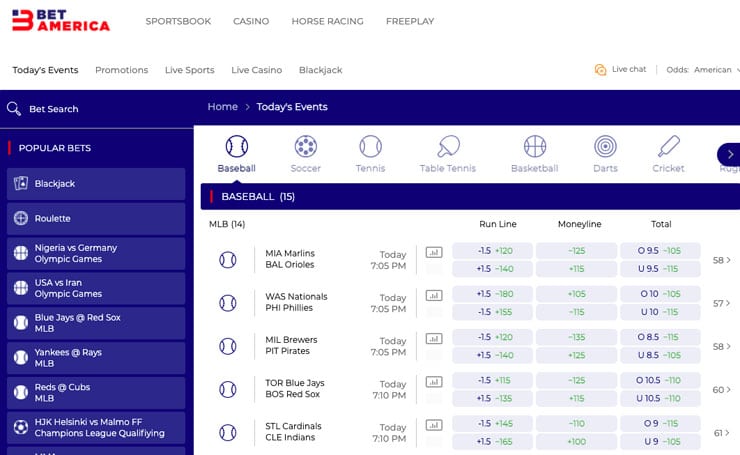Image resolution: width=740 pixels, height=455 pixels.
Task: Click the BASEBALL (15) section header
Action: (x=470, y=196)
